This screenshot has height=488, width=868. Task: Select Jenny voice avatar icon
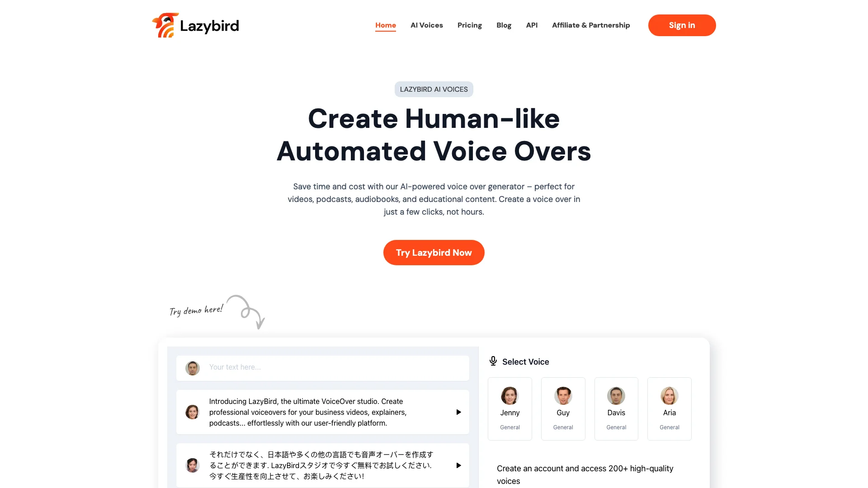click(509, 396)
